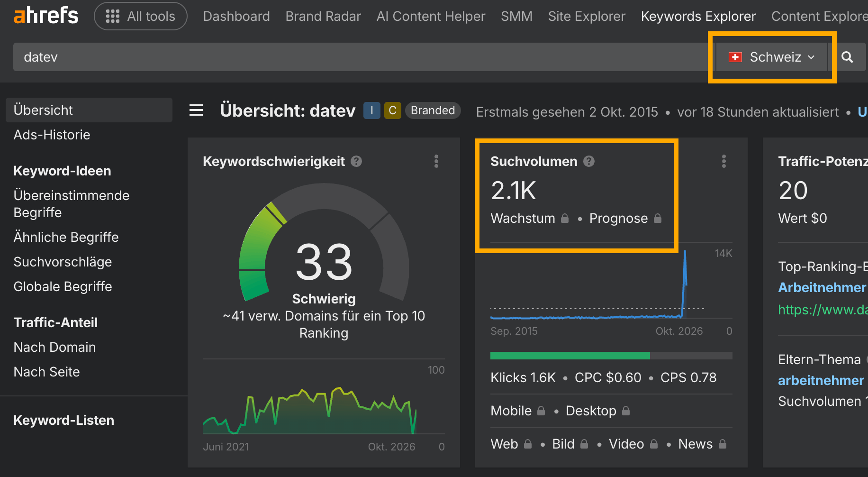The height and width of the screenshot is (477, 868).
Task: Open the All tools grid menu
Action: (141, 16)
